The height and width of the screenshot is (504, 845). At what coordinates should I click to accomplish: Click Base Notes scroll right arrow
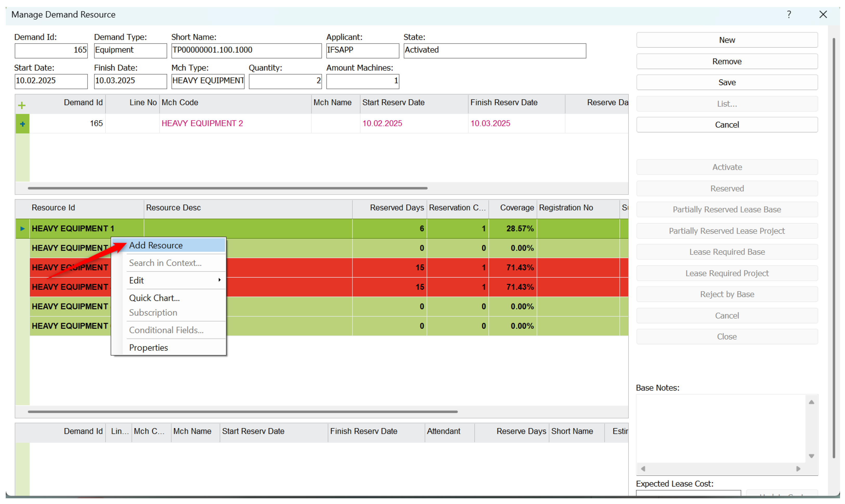[798, 469]
